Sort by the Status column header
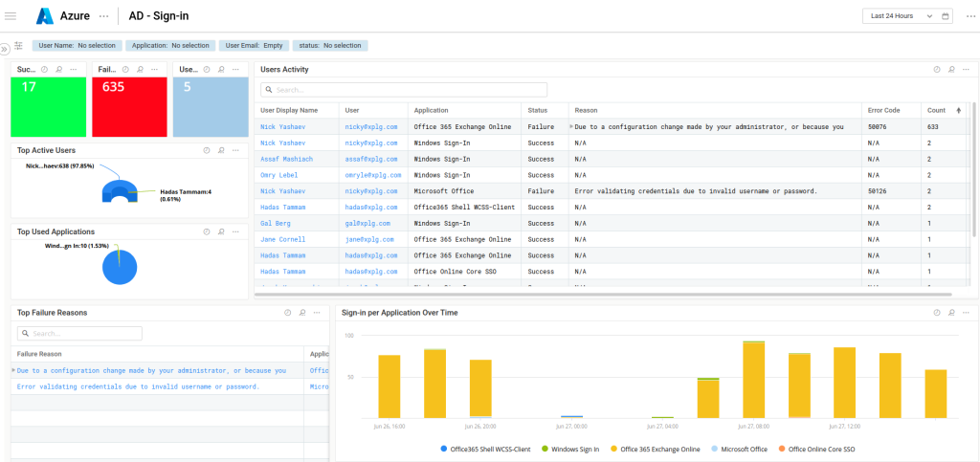 pyautogui.click(x=537, y=111)
